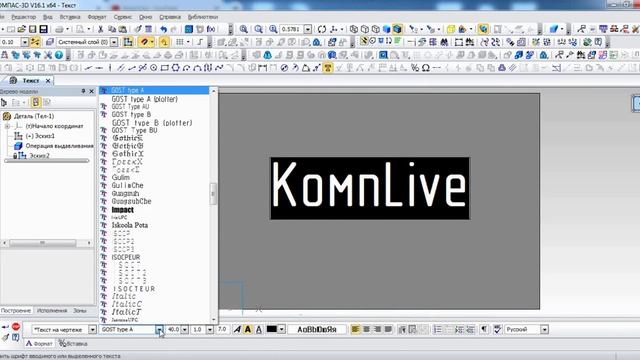Select Операция выдавливания in model tree
The height and width of the screenshot is (360, 640).
59,146
